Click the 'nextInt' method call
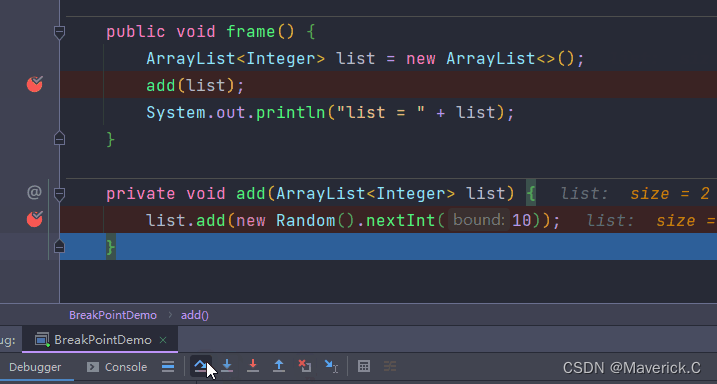The height and width of the screenshot is (384, 717). [401, 220]
